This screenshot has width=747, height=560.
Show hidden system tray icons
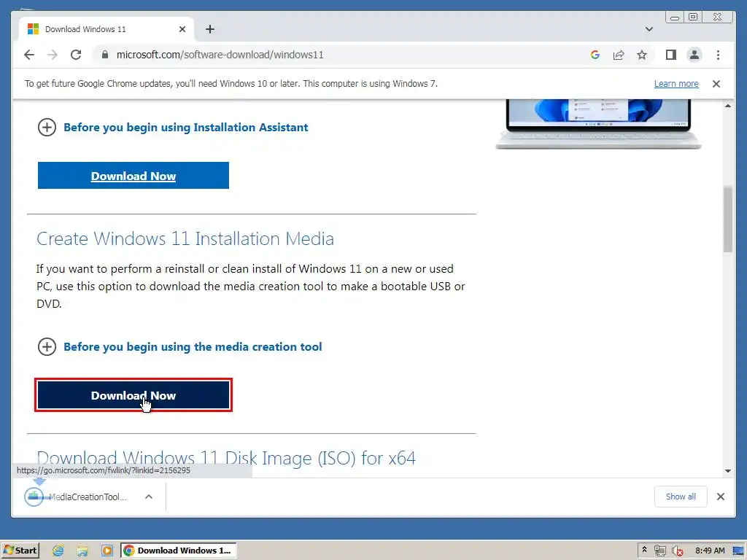[644, 550]
